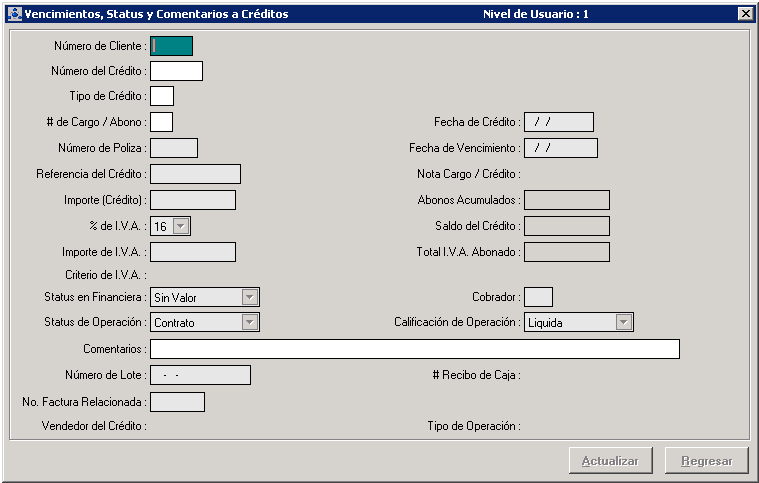Screen dimensions: 759x483
Task: Click the # de Cargo / Abono field
Action: 161,122
